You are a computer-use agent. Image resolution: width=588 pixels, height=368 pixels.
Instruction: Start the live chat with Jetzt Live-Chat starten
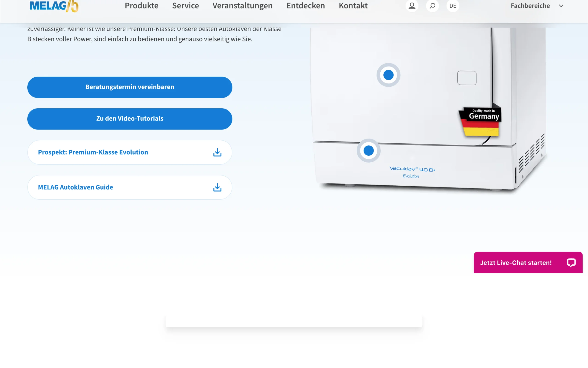click(x=528, y=262)
